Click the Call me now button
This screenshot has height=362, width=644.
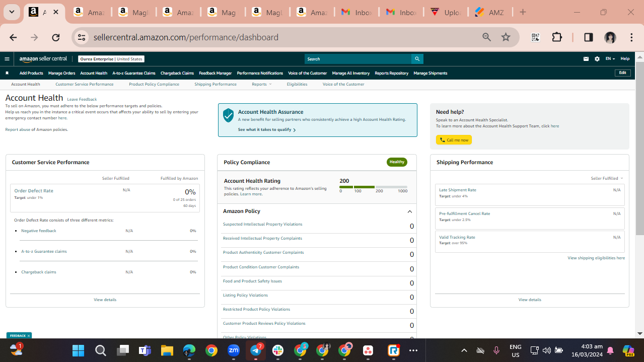coord(454,140)
